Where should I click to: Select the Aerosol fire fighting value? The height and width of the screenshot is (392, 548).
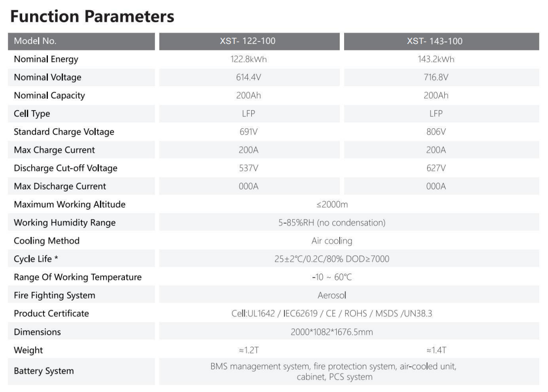coord(332,295)
